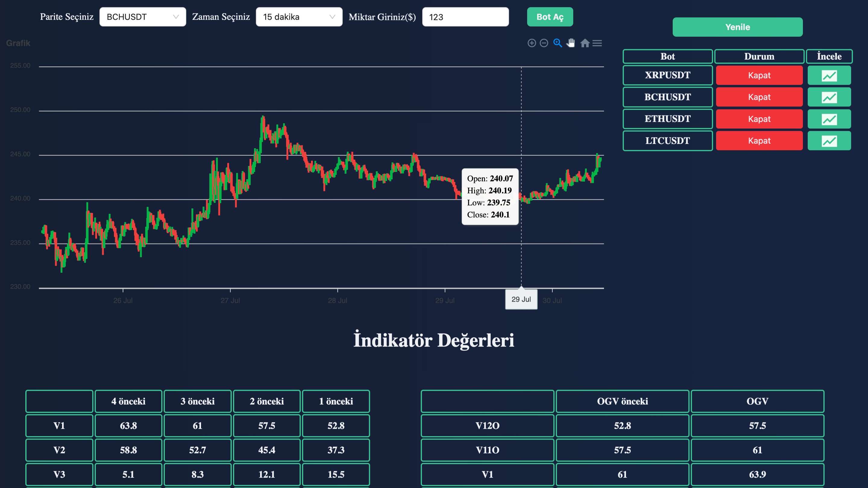Open the Zaman Seçiniz timeframe dropdown

coord(299,17)
